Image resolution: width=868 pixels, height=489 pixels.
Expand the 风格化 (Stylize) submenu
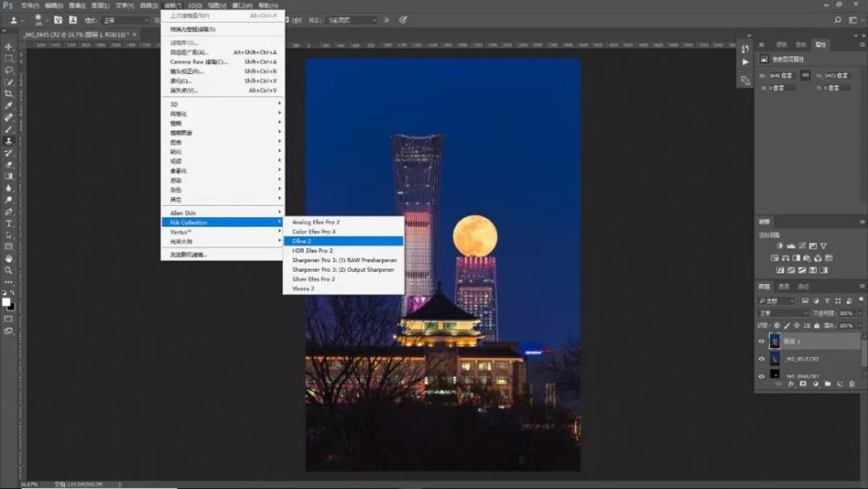(222, 114)
